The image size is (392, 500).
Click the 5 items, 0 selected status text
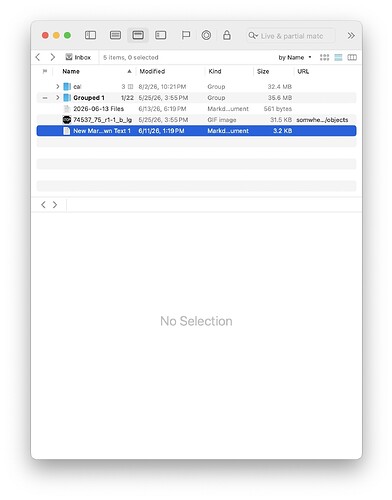131,58
